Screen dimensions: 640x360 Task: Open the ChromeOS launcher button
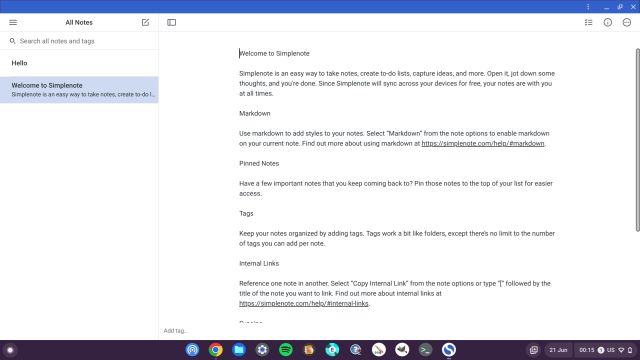point(10,350)
